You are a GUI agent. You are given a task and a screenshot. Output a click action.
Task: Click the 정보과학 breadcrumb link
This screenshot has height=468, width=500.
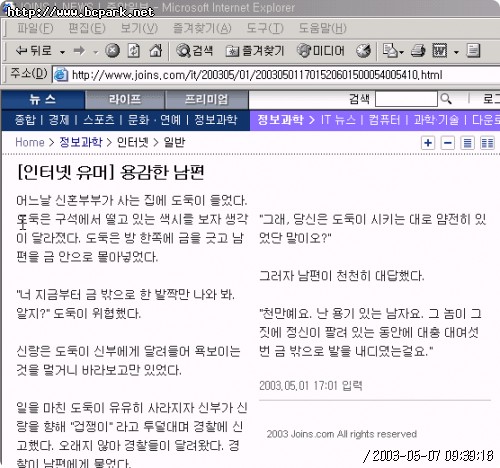81,142
